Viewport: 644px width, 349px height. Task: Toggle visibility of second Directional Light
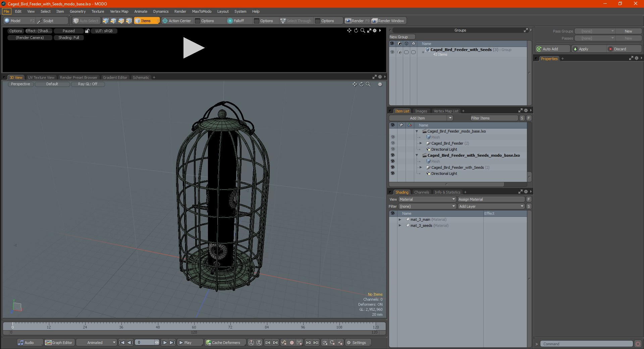click(x=392, y=173)
